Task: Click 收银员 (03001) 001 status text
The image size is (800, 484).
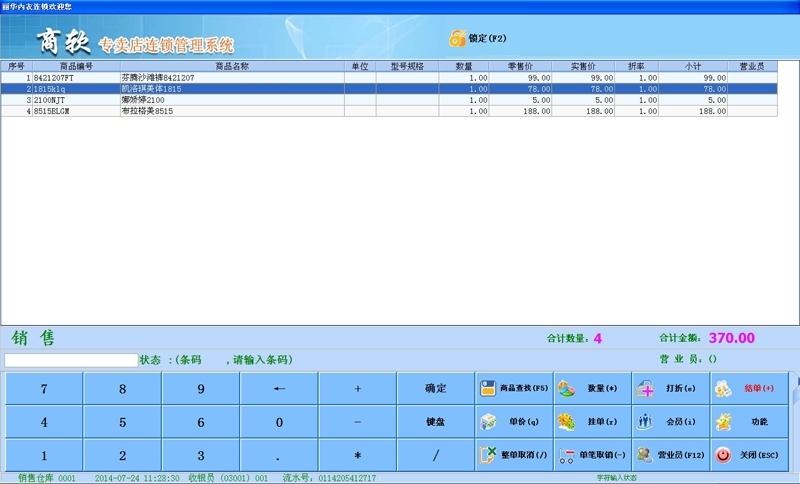Action: point(228,478)
